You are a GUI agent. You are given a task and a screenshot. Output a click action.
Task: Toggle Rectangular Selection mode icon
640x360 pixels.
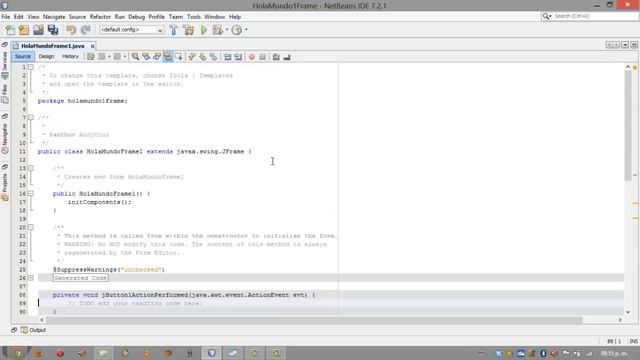tap(179, 57)
